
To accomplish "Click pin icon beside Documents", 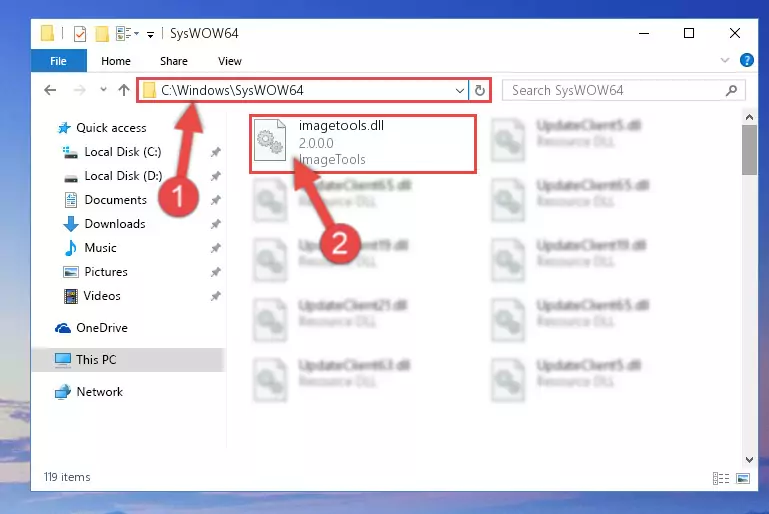I will 215,200.
